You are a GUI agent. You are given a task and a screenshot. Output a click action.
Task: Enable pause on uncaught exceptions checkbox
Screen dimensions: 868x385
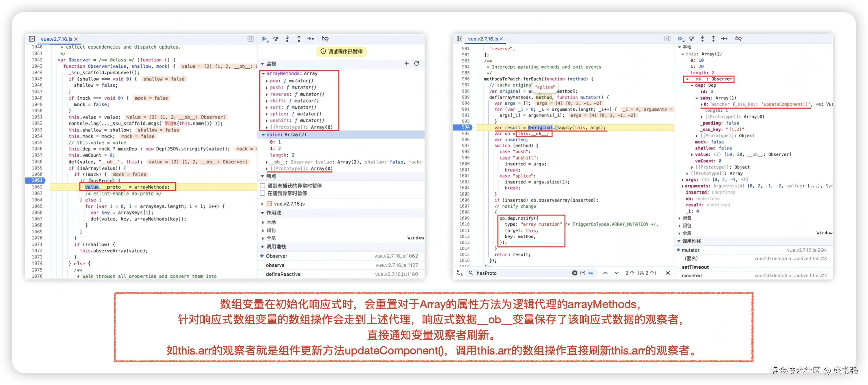(x=263, y=186)
